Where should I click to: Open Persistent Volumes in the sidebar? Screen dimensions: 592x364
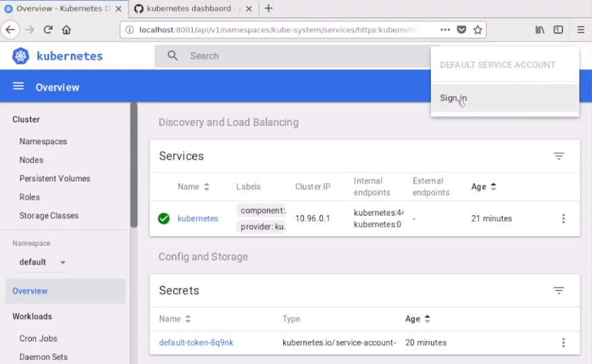coord(55,178)
